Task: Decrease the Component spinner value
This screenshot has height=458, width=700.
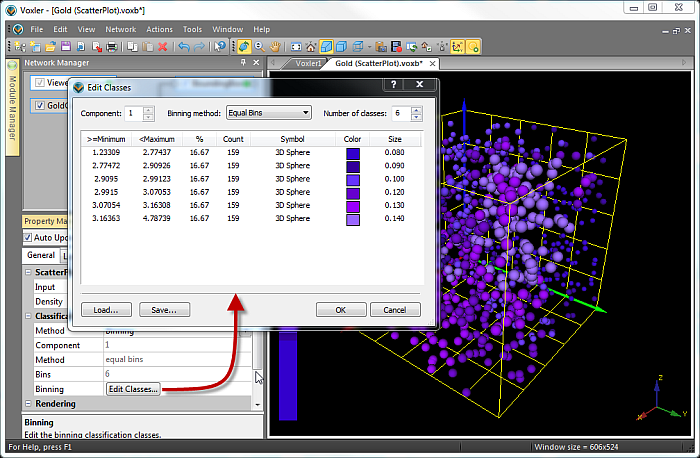Action: point(149,117)
